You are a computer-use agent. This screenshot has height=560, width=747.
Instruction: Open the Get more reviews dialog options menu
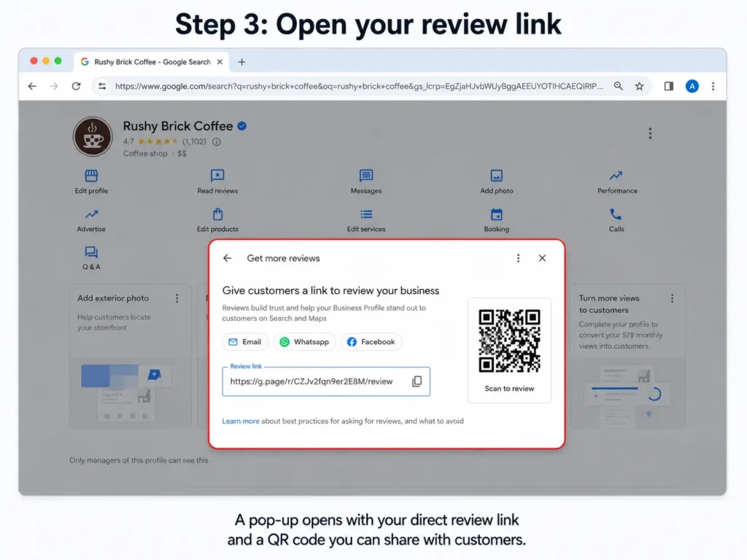tap(519, 258)
